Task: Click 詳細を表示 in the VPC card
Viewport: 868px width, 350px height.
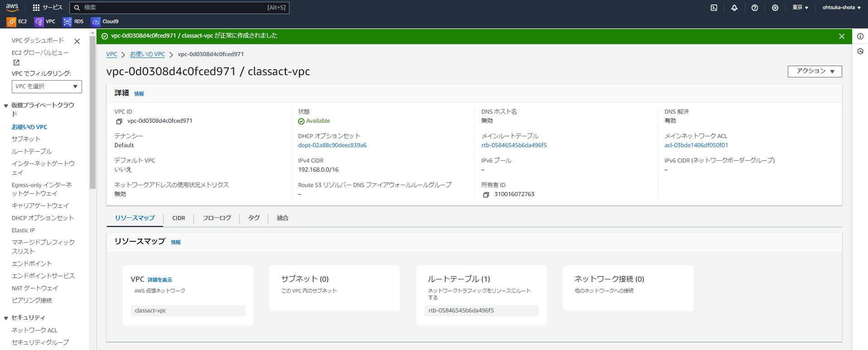Action: point(160,280)
